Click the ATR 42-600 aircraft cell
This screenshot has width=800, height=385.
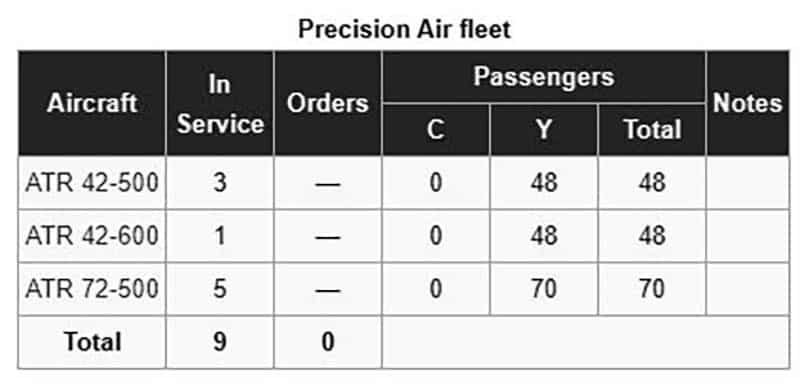point(92,236)
